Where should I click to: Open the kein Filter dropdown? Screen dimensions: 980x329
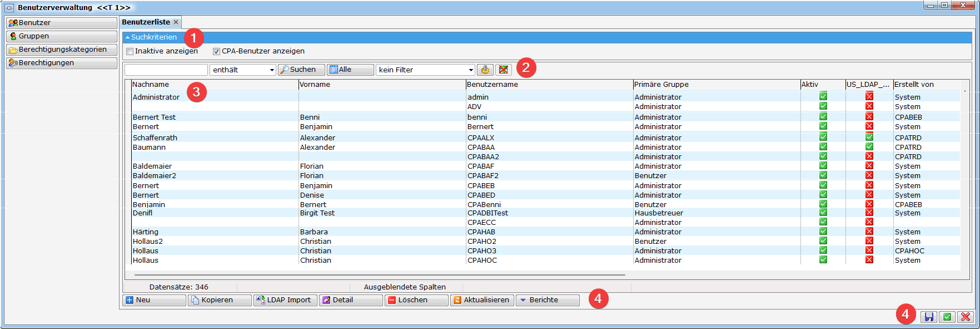(471, 70)
